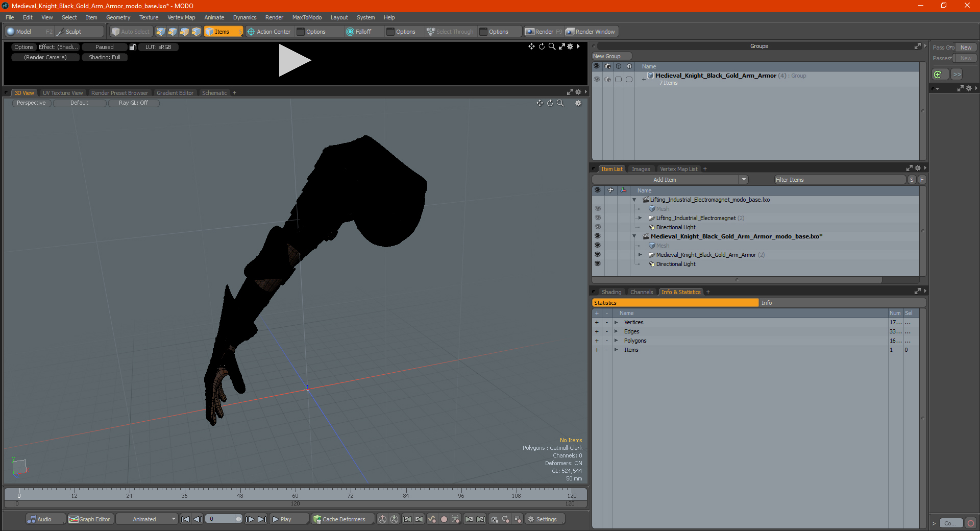Expand Polygons statistics row
The width and height of the screenshot is (980, 531).
tap(616, 341)
